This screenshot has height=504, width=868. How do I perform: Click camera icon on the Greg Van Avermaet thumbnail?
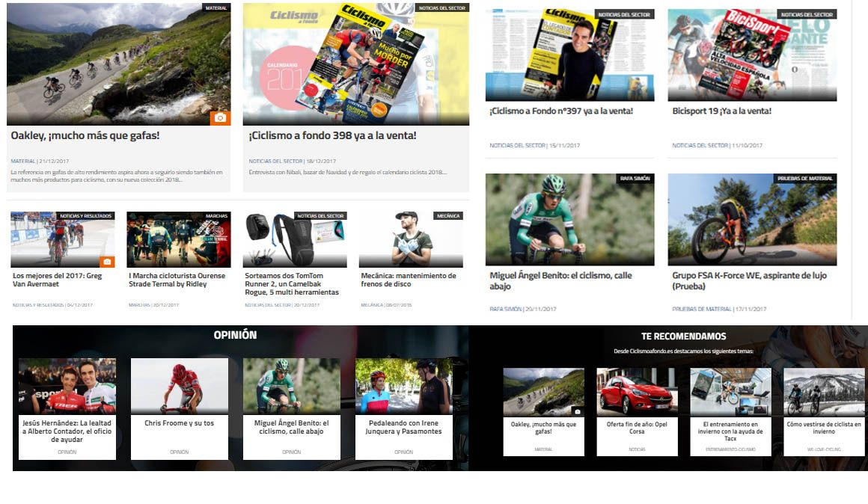click(x=108, y=262)
